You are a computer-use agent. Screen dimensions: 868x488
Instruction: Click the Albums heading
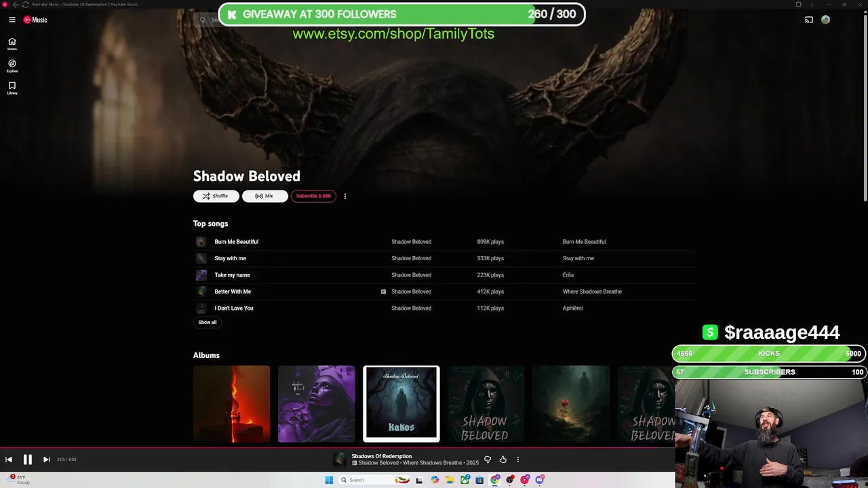206,355
